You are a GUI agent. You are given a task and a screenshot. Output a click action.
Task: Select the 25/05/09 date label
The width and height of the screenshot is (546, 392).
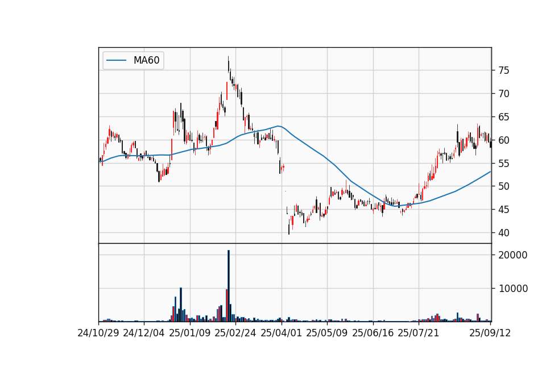point(327,333)
